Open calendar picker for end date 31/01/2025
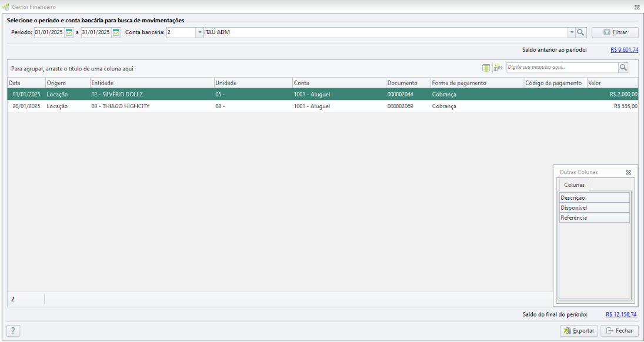This screenshot has height=342, width=644. point(116,32)
